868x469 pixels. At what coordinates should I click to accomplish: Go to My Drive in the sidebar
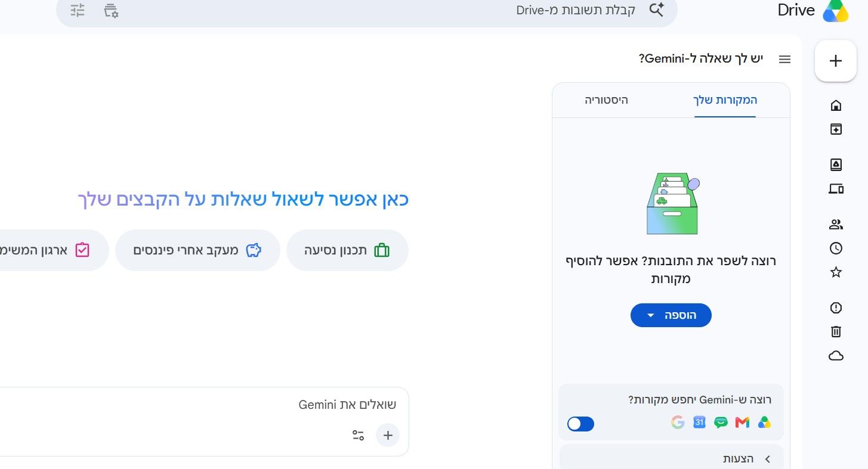click(x=836, y=164)
